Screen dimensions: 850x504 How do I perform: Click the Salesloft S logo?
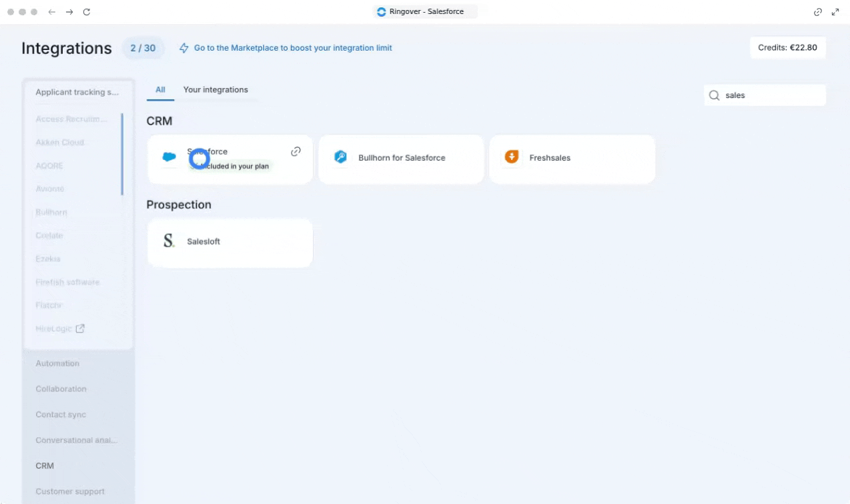[x=169, y=241]
